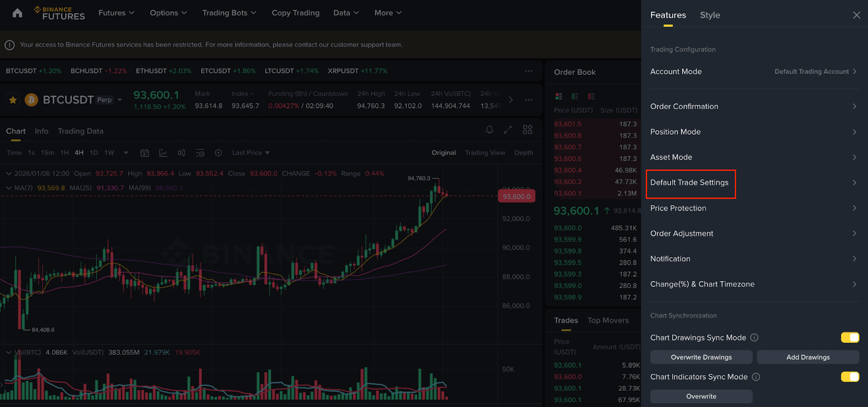Collapse the MA indicator row
Viewport: 868px width, 407px height.
tap(9, 188)
